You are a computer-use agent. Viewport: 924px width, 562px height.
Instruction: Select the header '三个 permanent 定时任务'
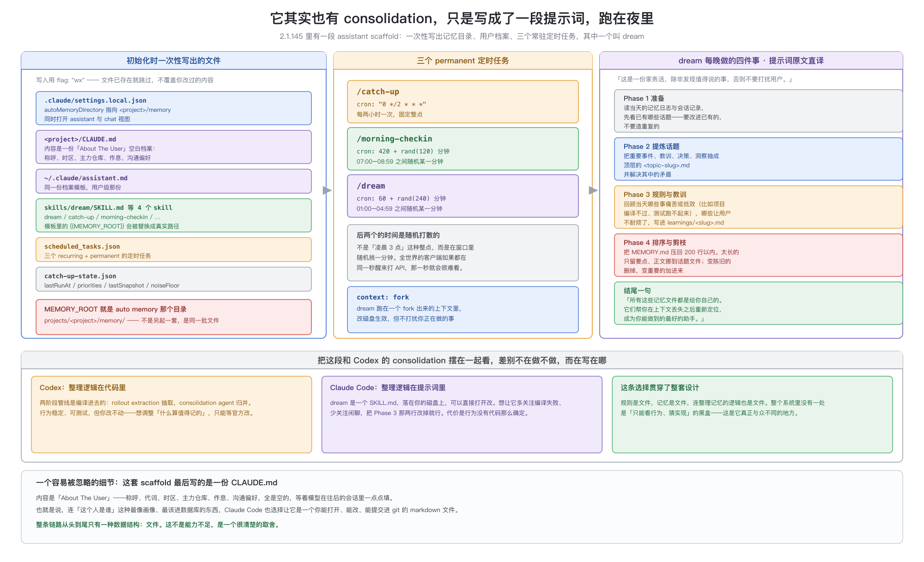point(463,61)
